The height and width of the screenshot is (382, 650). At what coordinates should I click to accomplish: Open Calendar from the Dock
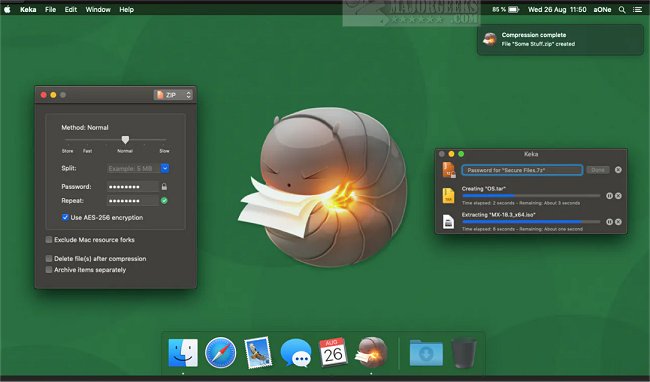coord(333,353)
